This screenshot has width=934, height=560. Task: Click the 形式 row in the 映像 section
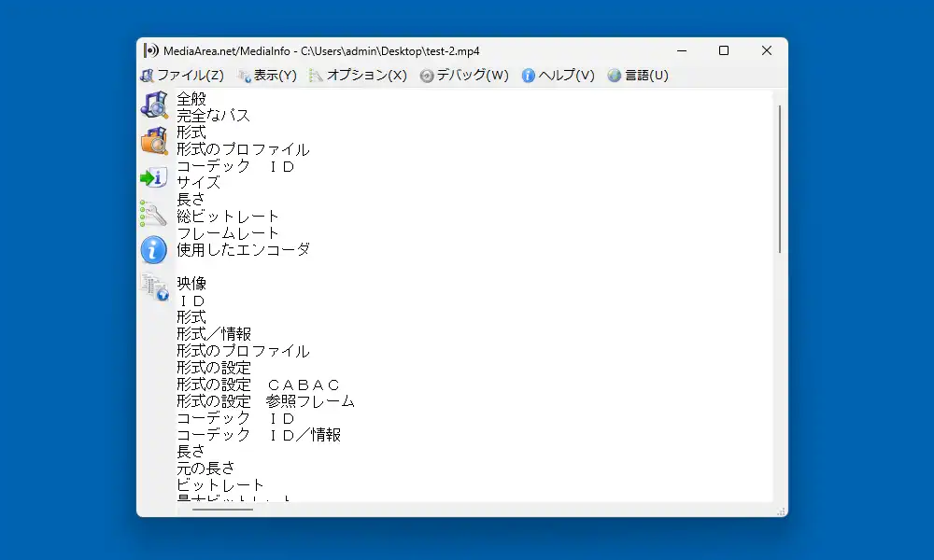[x=191, y=317]
